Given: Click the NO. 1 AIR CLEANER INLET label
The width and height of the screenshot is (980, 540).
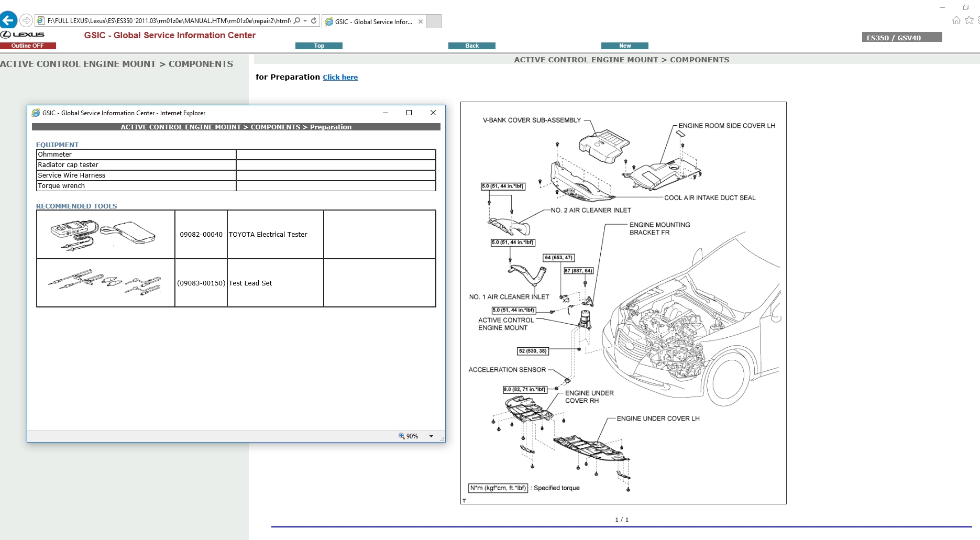Looking at the screenshot, I should [x=509, y=297].
